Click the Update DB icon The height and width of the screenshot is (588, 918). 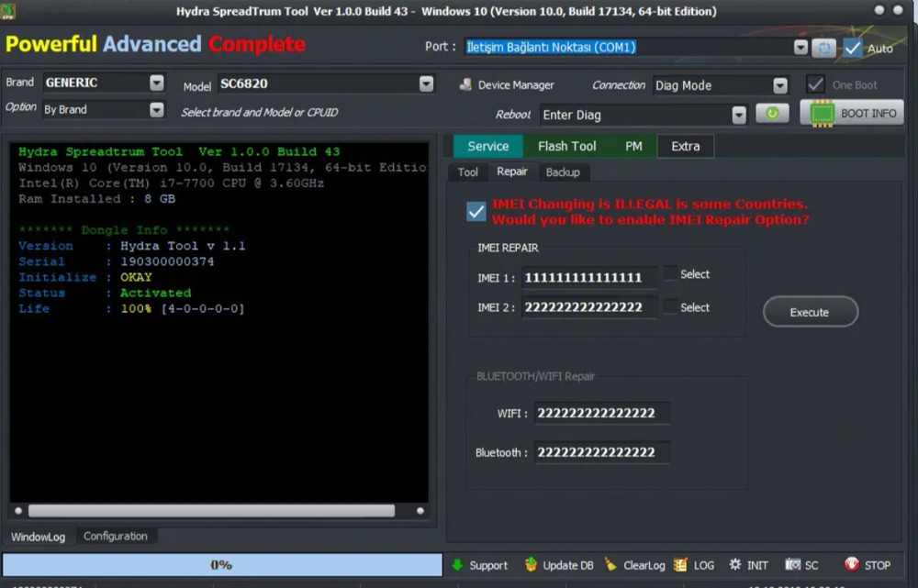pyautogui.click(x=530, y=565)
